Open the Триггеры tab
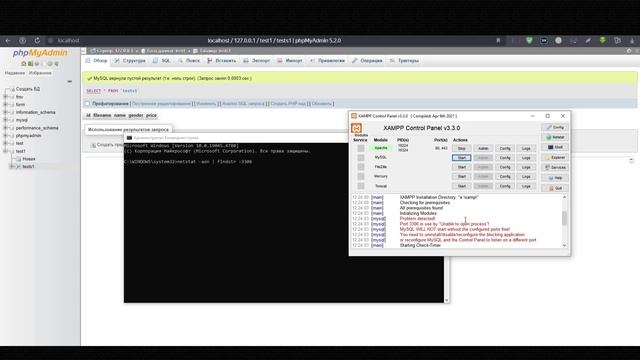This screenshot has width=640, height=360. click(x=404, y=60)
